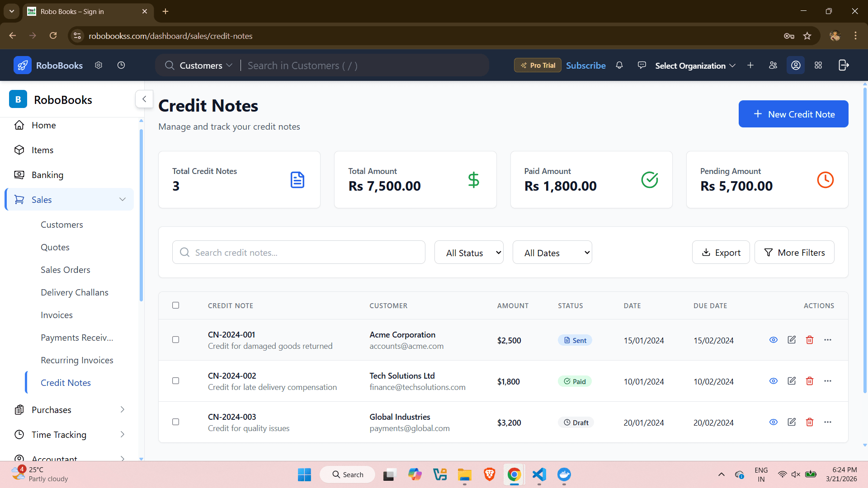Switch to the Invoices sidebar item
This screenshot has width=868, height=488.
click(x=57, y=314)
